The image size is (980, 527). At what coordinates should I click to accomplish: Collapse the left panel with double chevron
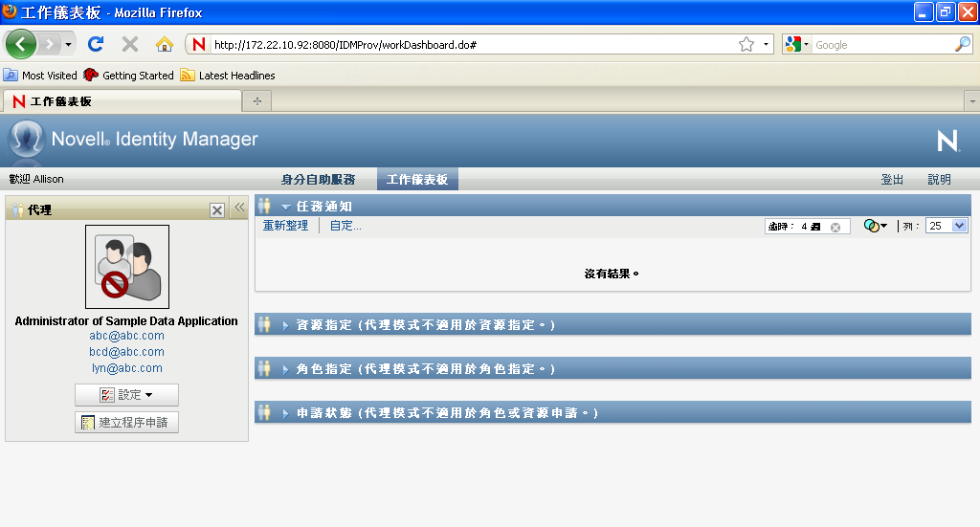click(239, 208)
